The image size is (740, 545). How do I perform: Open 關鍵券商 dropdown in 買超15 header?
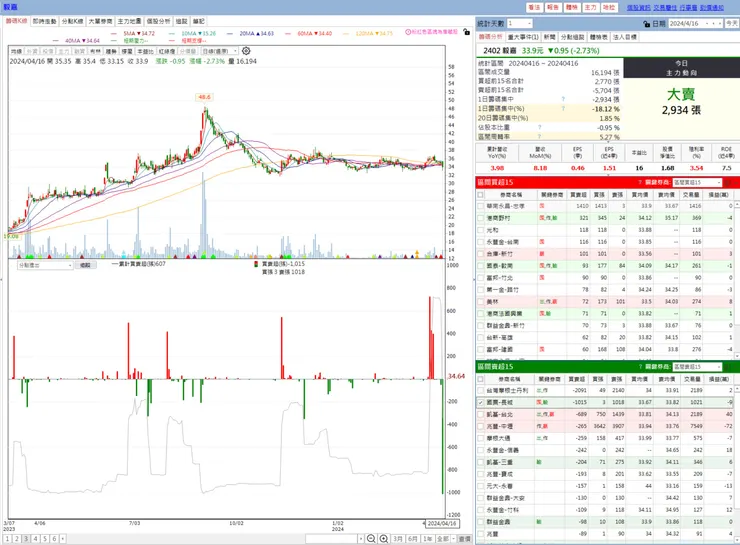719,182
